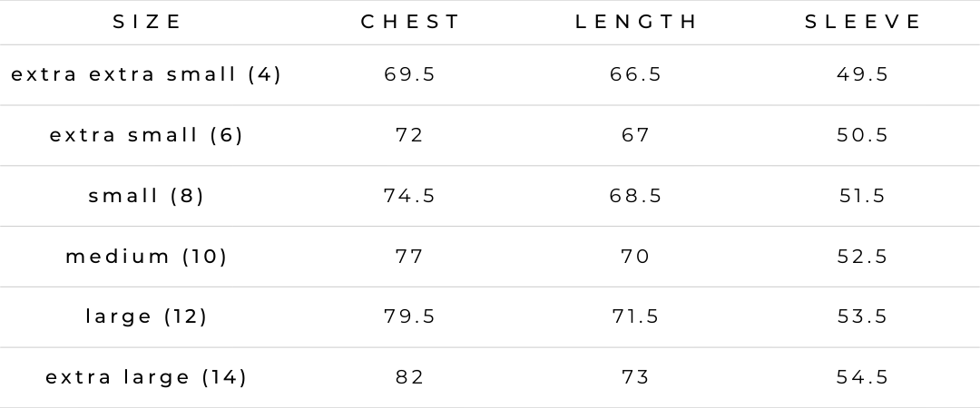The width and height of the screenshot is (980, 408).
Task: Select the extra small (6) size label
Action: (x=146, y=135)
